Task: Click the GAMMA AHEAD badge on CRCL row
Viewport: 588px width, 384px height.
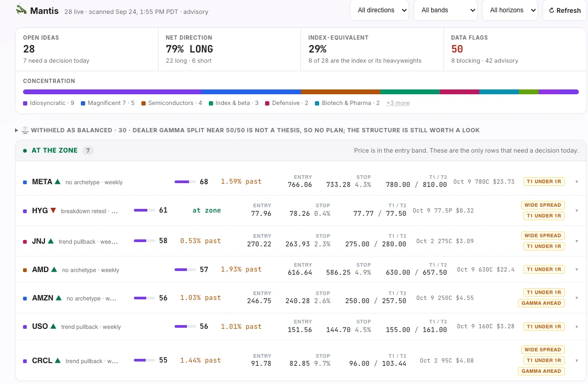Action: point(541,371)
